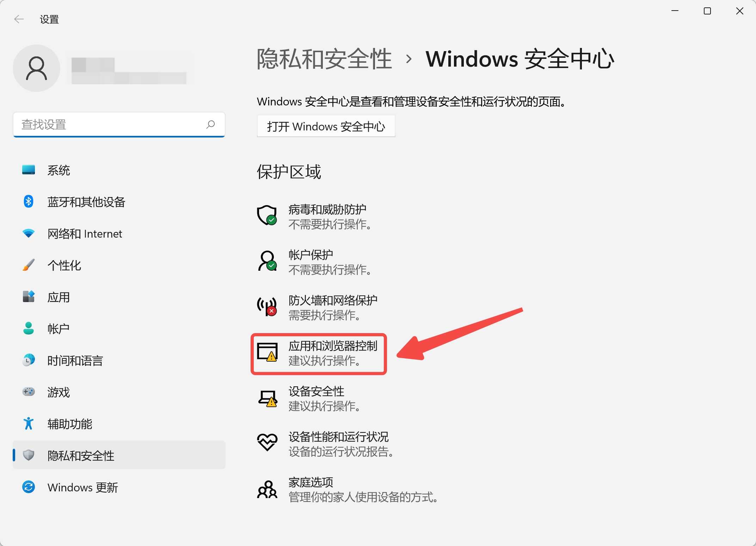Viewport: 756px width, 546px height.
Task: Open 蓝牙和其他设备 category
Action: click(x=119, y=202)
